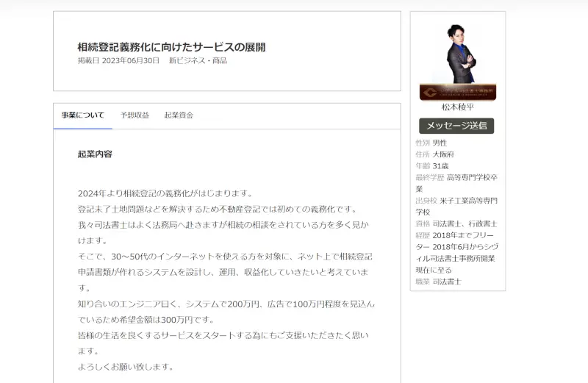588x383 pixels.
Task: Click the 性別 男性 profile row
Action: click(431, 143)
